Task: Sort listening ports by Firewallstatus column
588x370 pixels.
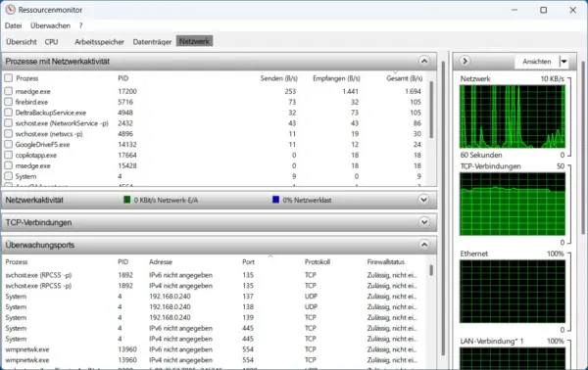Action: coord(385,261)
